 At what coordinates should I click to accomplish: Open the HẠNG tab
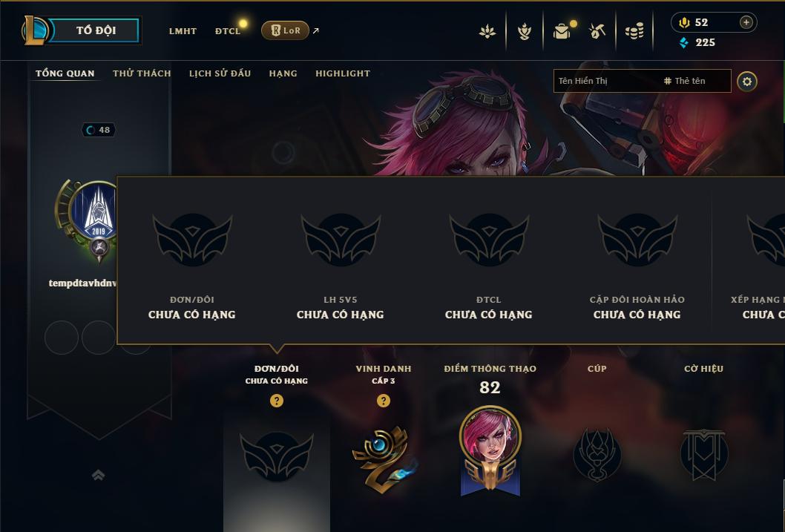coord(283,73)
